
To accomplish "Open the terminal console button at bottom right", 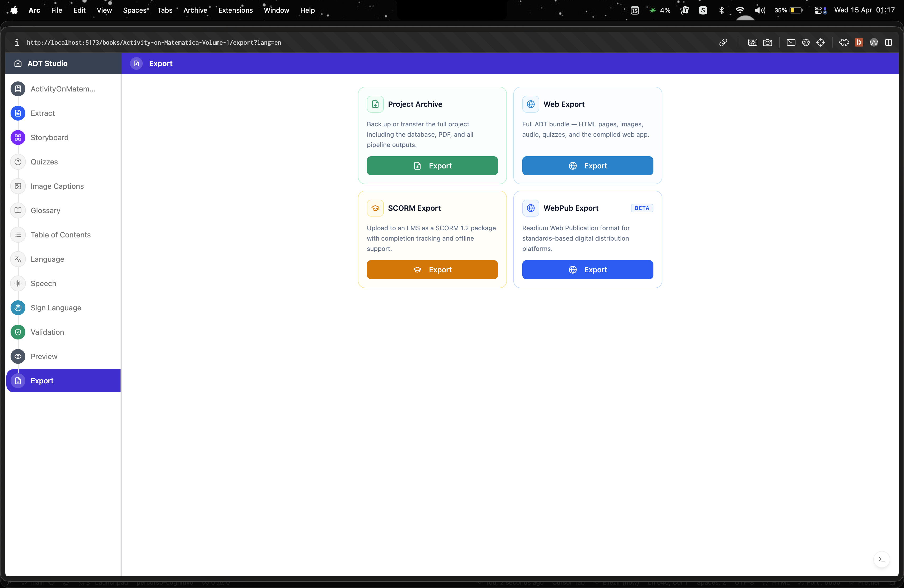I will click(x=882, y=559).
